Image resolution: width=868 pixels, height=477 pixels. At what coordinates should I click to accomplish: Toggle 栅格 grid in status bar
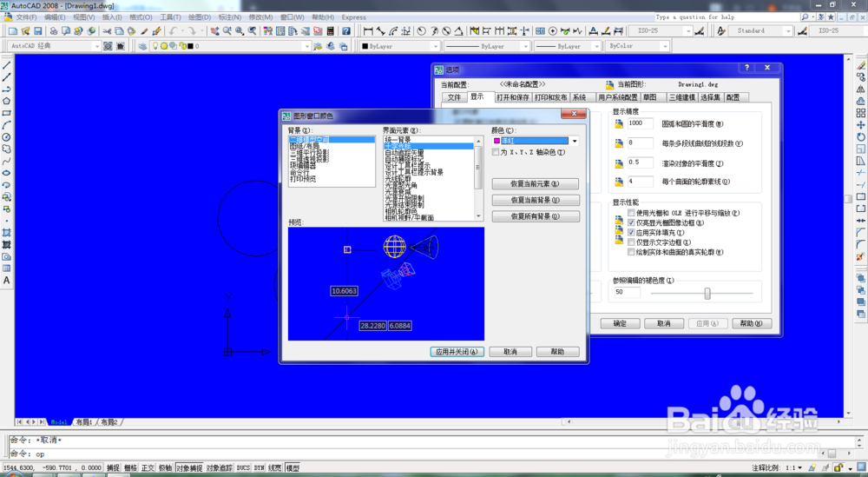tap(130, 468)
